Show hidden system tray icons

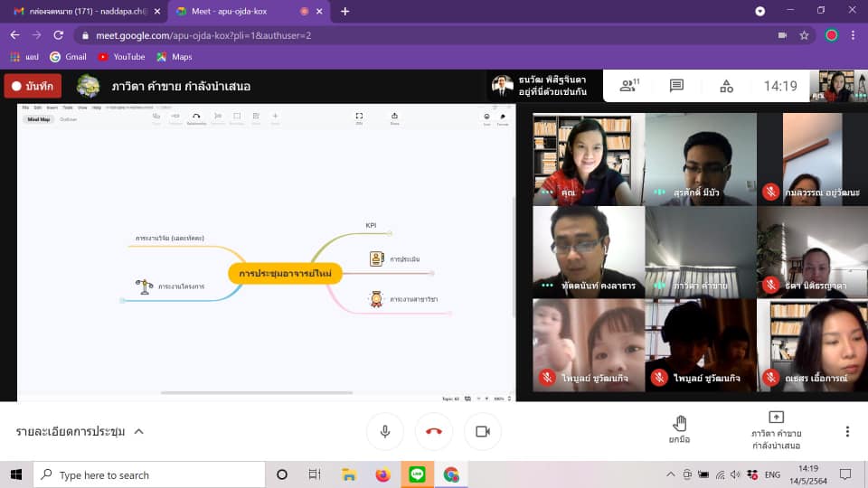click(671, 474)
